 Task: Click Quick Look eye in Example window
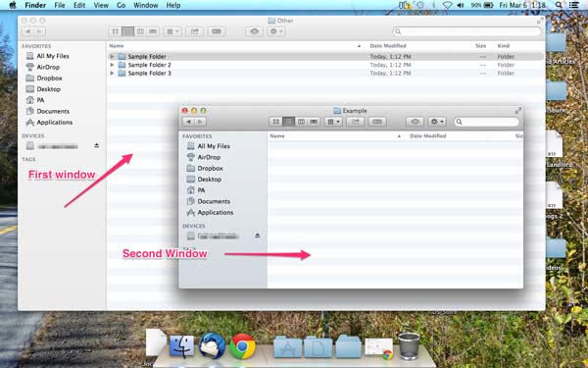tap(415, 122)
